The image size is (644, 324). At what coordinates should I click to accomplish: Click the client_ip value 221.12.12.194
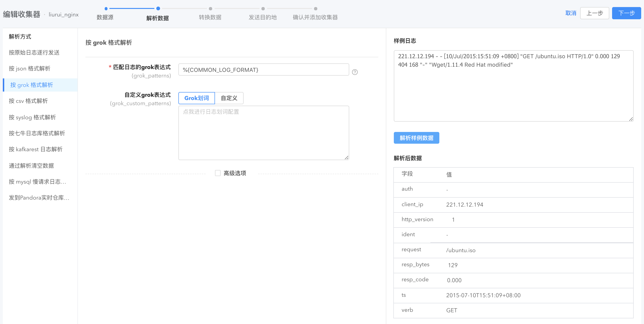[x=464, y=204]
